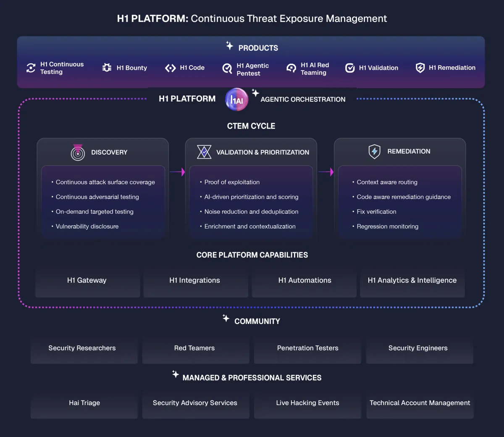Open the H1 Integrations tile
This screenshot has width=504, height=437.
click(196, 281)
